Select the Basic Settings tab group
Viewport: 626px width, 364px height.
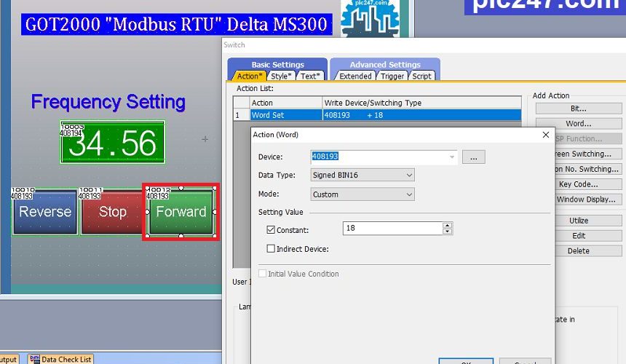click(x=277, y=65)
